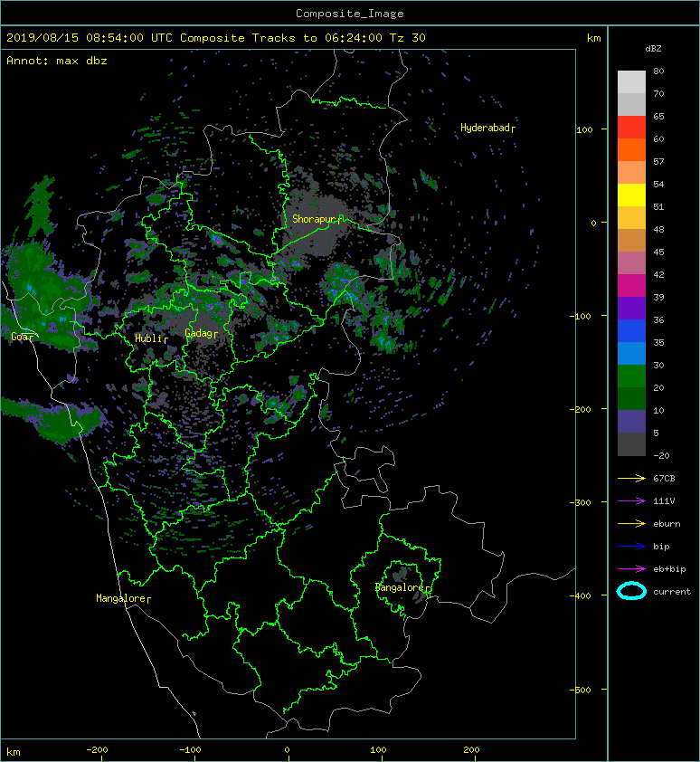Click the 'Annot: max dbz' annotation label
The image size is (700, 762).
(57, 61)
